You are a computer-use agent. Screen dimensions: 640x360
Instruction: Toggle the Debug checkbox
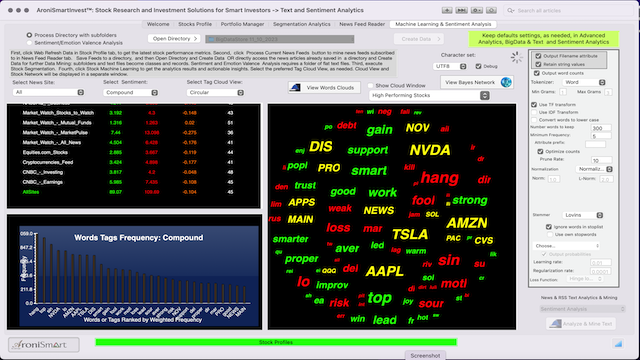(x=478, y=66)
